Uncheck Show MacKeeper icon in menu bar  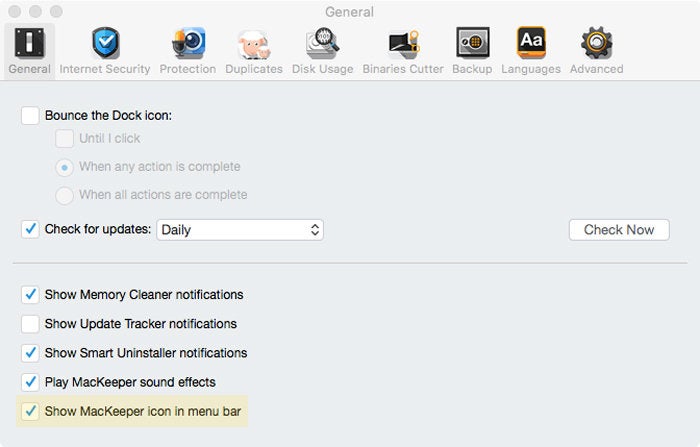click(x=30, y=411)
